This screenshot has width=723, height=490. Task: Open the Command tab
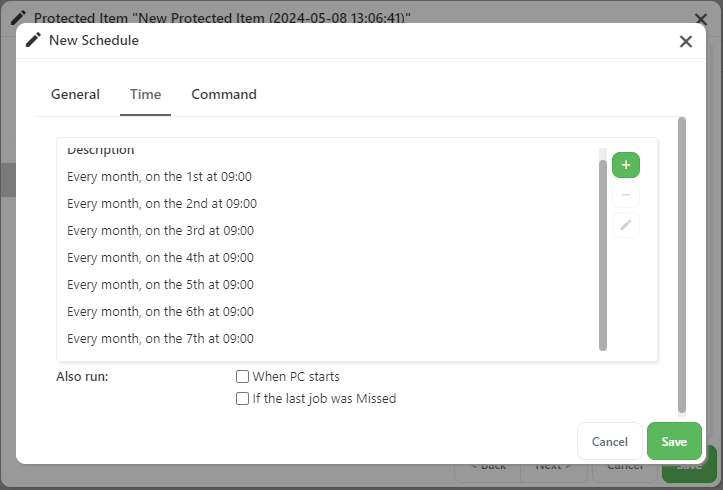(224, 94)
